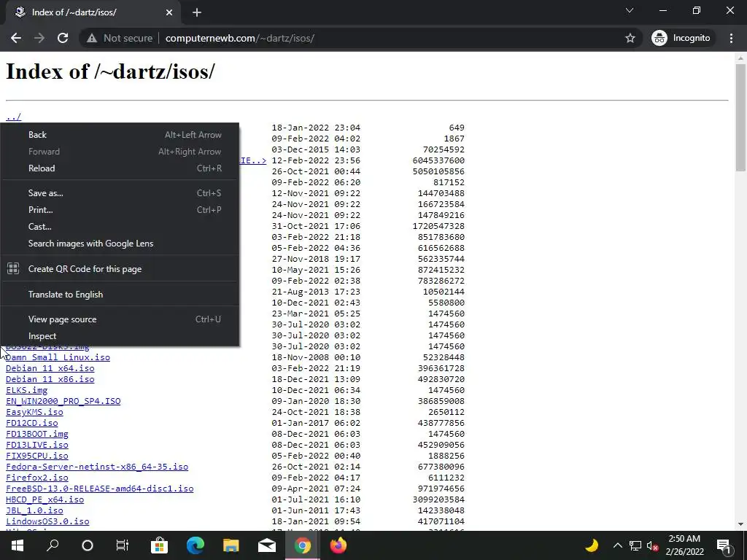Open the Windows Start menu
The height and width of the screenshot is (560, 747).
coord(18,545)
